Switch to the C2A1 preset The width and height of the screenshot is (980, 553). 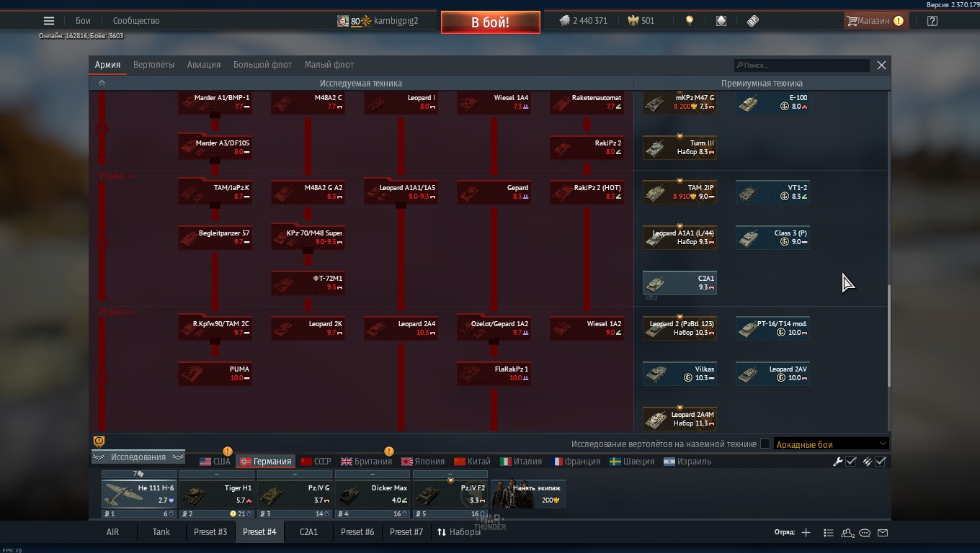pos(308,532)
